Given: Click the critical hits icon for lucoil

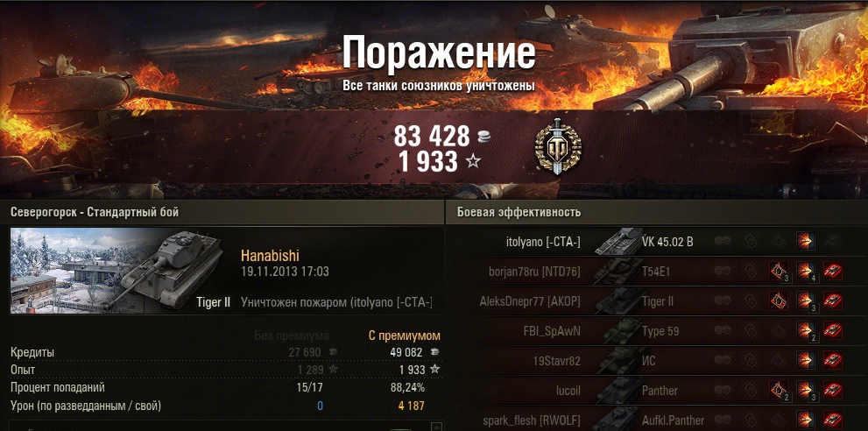Looking at the screenshot, I should [779, 390].
